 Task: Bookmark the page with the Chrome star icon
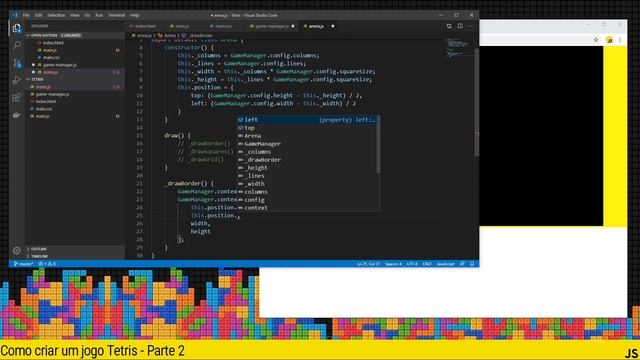(596, 40)
